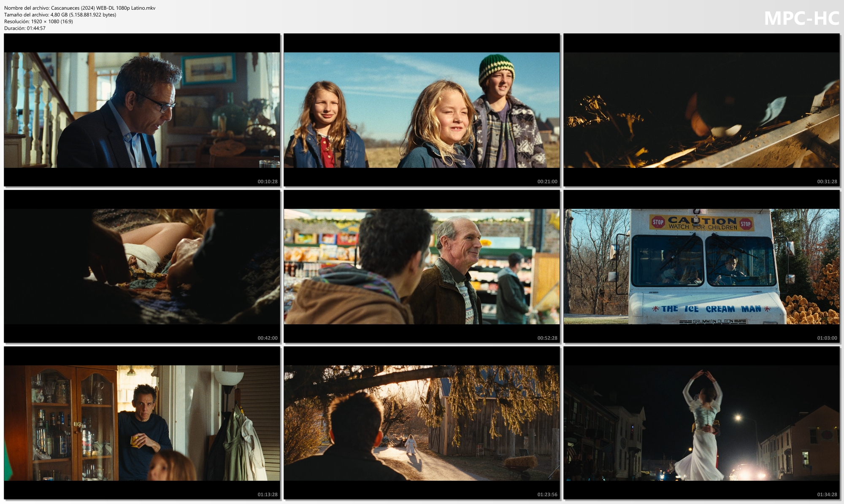Screen dimensions: 844x504
Task: Click the dark hay thumbnail at 00:31:28
Action: coord(701,110)
